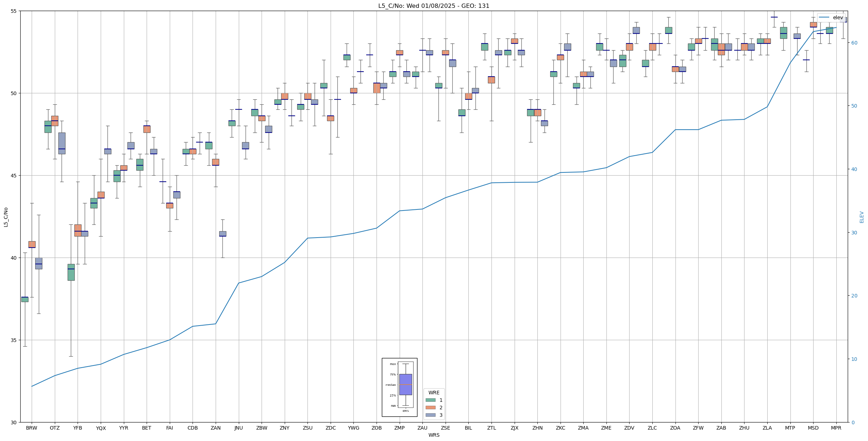Click the ZAN station label on x-axis

[x=216, y=428]
